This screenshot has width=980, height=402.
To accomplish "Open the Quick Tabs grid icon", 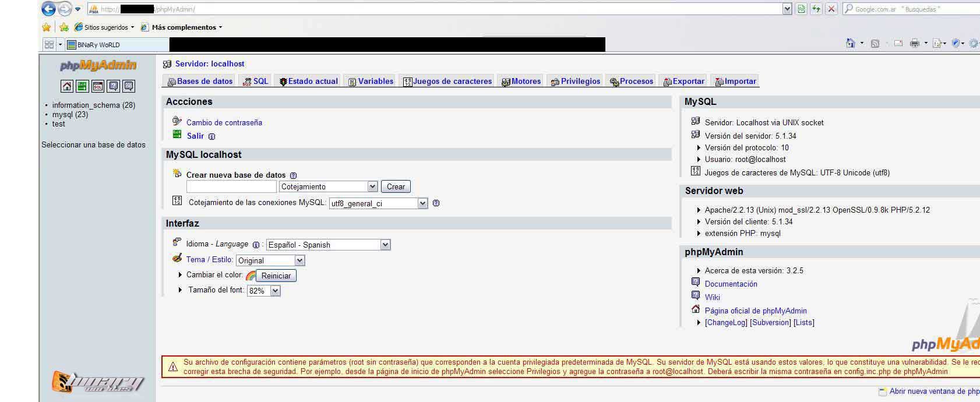I will pos(50,44).
